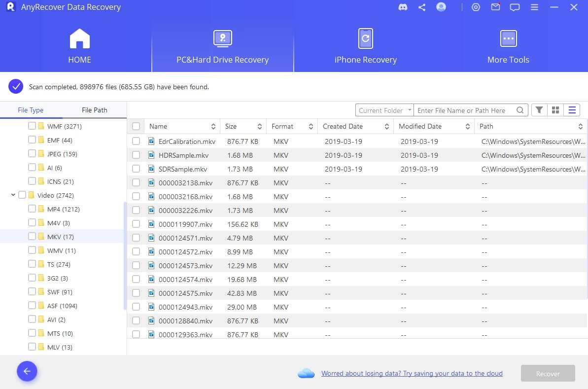Image resolution: width=588 pixels, height=389 pixels.
Task: Open the iPhone Recovery tab
Action: (x=365, y=47)
